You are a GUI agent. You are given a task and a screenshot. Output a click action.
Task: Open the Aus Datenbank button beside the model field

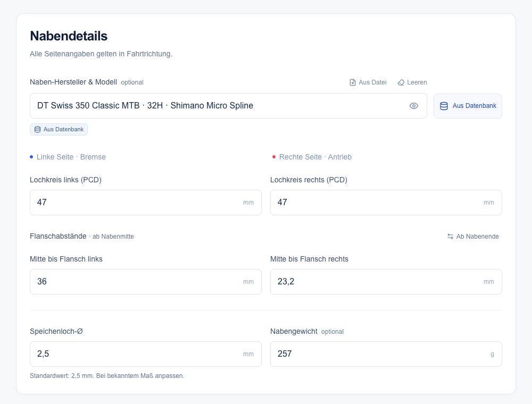point(468,106)
